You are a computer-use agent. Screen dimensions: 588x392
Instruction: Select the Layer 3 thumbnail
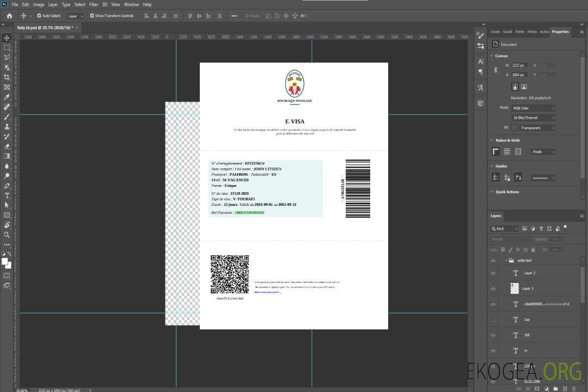pyautogui.click(x=515, y=289)
